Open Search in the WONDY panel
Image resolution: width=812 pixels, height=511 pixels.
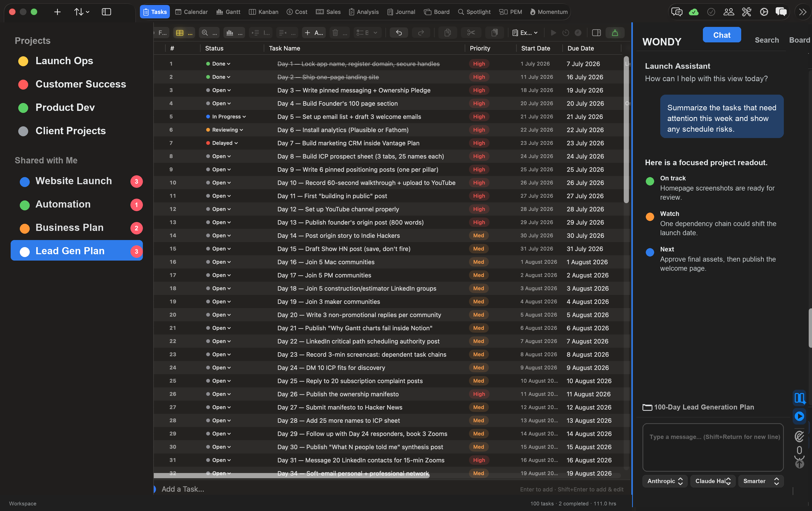tap(767, 40)
